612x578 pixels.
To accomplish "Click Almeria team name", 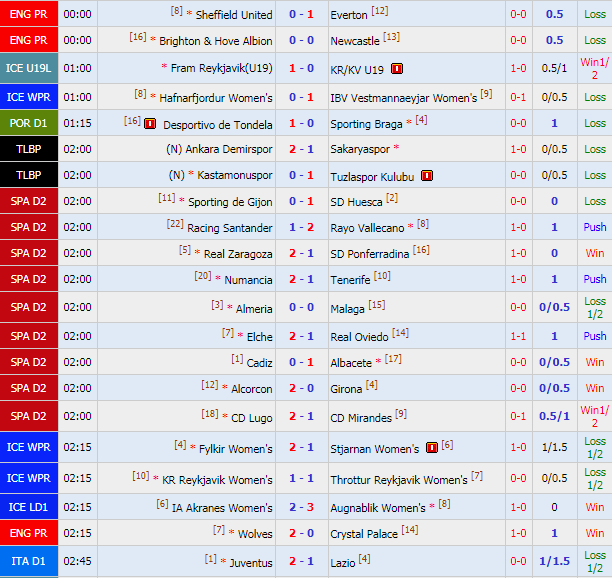I will click(x=254, y=309).
